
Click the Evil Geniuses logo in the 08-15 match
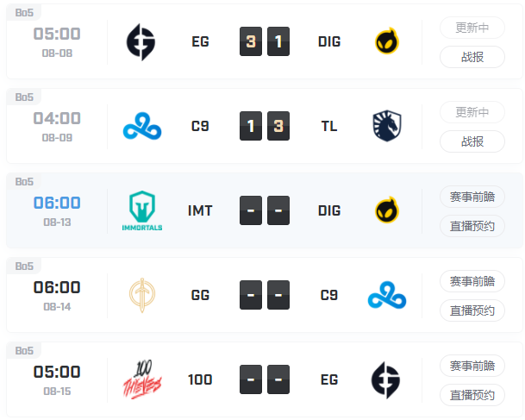pos(385,380)
